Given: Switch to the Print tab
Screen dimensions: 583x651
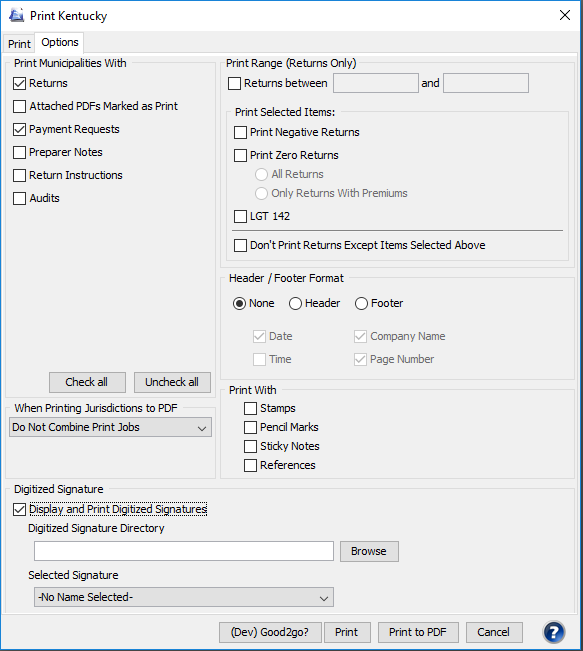Looking at the screenshot, I should (19, 44).
